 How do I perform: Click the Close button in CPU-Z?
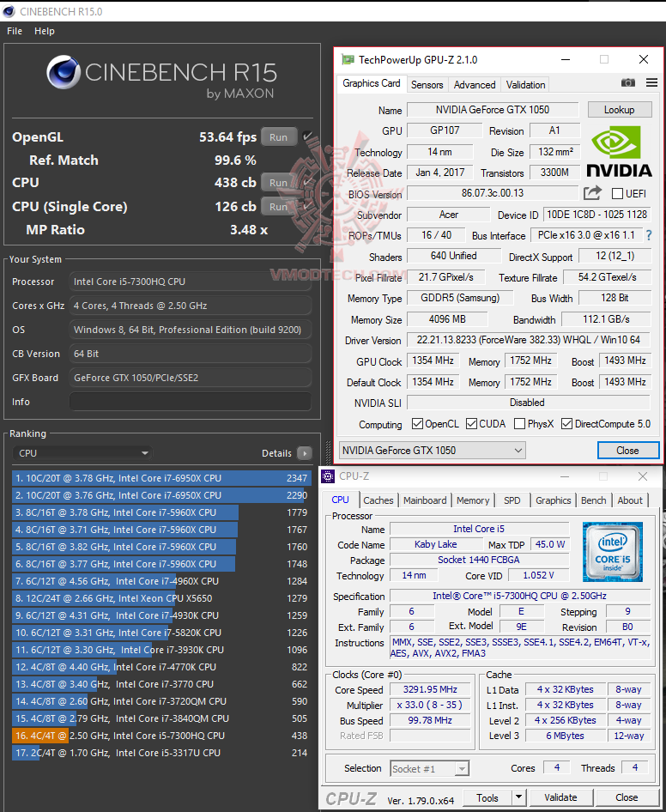tap(627, 797)
